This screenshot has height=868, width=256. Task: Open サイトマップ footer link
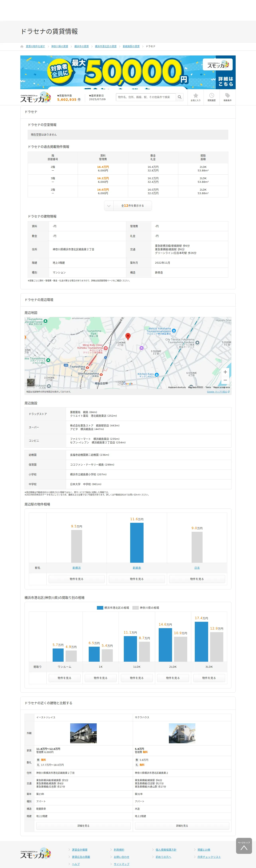pos(121,864)
